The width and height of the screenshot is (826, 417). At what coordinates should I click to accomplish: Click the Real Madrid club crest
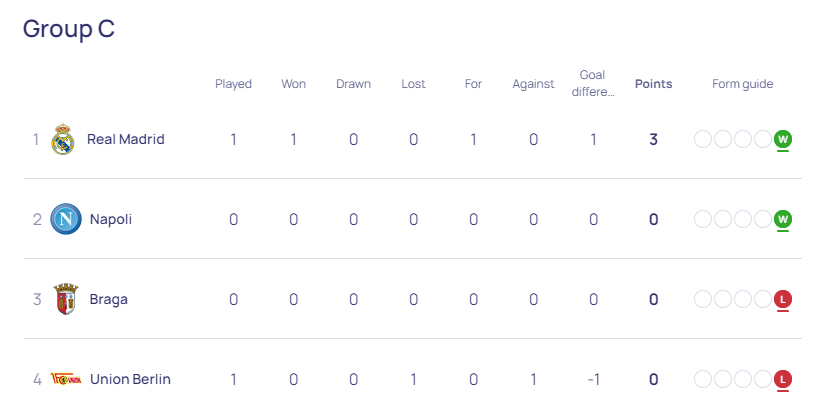click(63, 139)
